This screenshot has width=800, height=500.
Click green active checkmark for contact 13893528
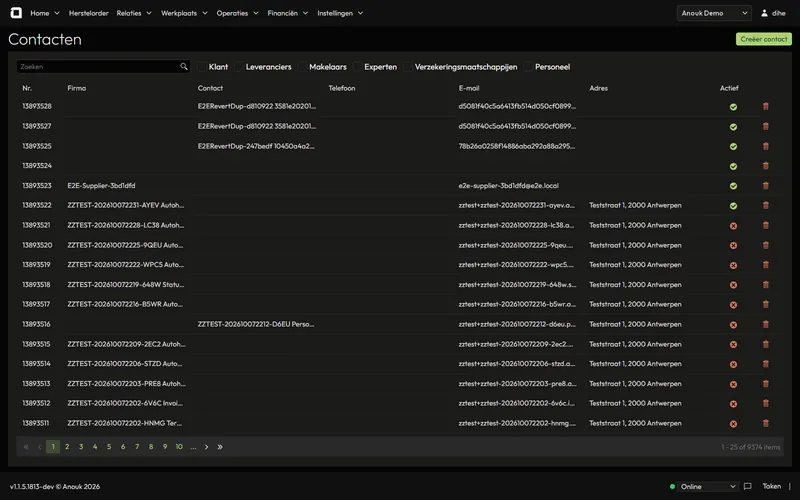(x=733, y=107)
